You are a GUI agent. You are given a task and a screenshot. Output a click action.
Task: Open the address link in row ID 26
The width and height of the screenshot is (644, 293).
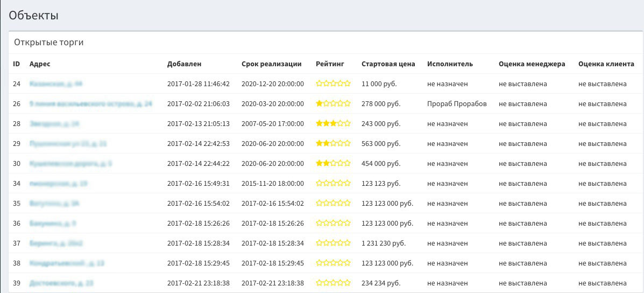[x=90, y=103]
